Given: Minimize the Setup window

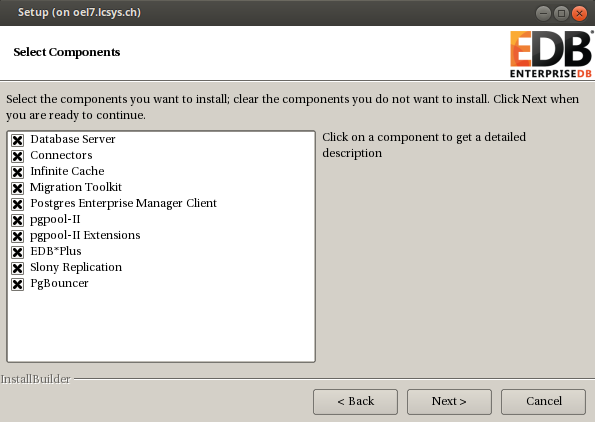Looking at the screenshot, I should click(543, 14).
